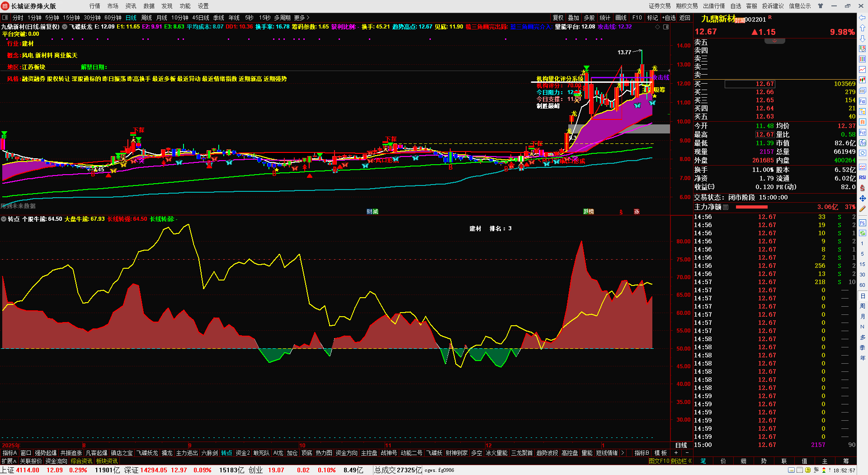This screenshot has height=475, width=868.
Task: Click the FS sidebar icon
Action: (863, 223)
